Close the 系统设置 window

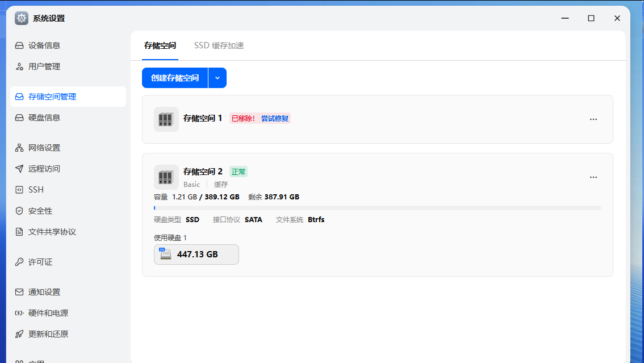[617, 18]
